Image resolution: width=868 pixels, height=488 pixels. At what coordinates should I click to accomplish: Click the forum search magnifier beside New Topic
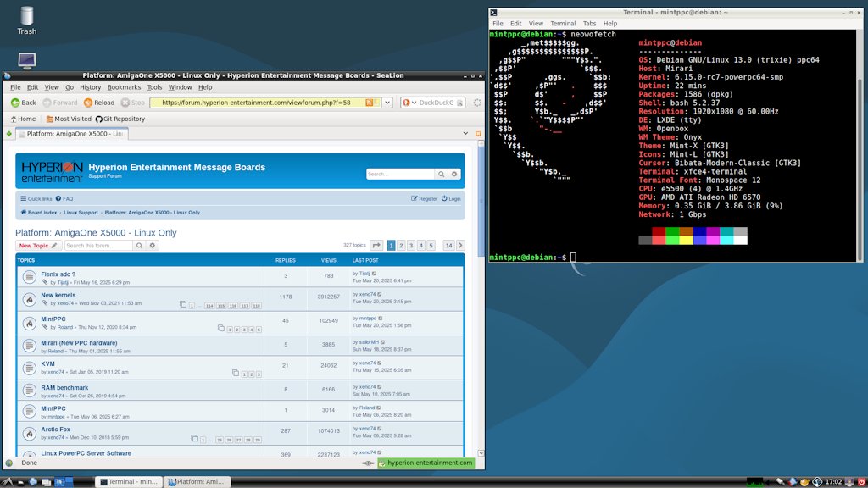[x=140, y=246]
